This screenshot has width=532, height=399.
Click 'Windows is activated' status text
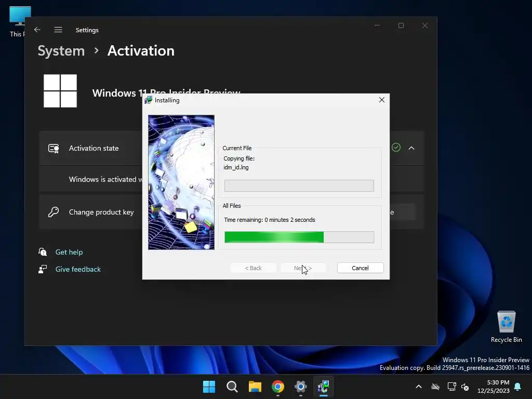coord(105,179)
